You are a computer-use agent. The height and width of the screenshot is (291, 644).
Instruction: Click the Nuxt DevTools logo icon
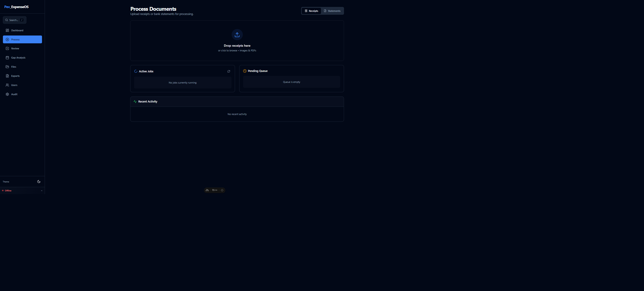(x=207, y=190)
